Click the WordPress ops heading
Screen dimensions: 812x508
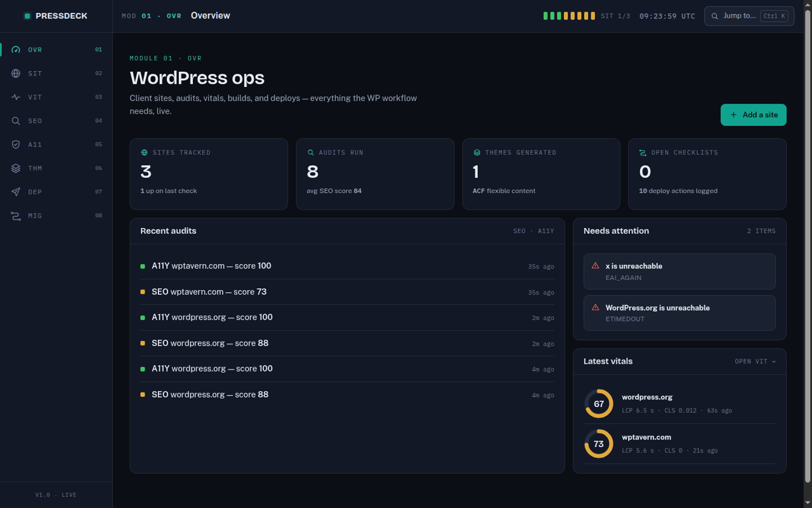(197, 77)
